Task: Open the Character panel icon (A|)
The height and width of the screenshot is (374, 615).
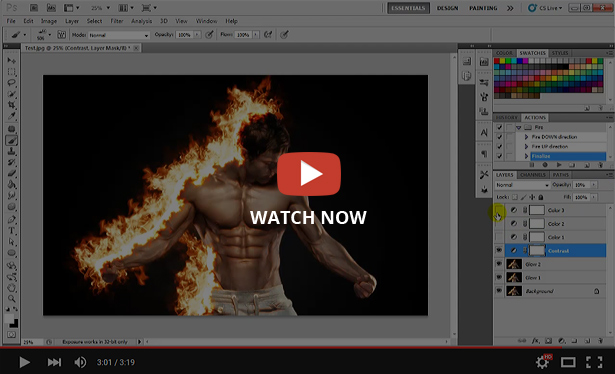Action: [x=484, y=133]
